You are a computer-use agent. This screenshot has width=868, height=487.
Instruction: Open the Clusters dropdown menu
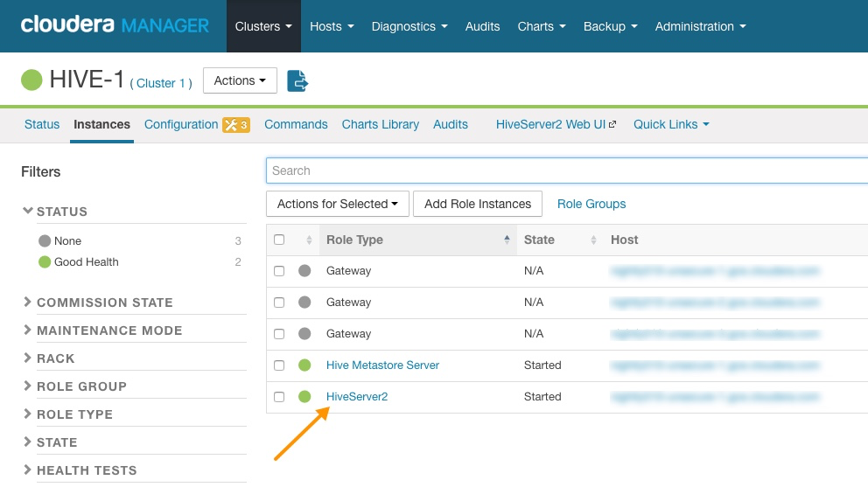click(x=263, y=26)
